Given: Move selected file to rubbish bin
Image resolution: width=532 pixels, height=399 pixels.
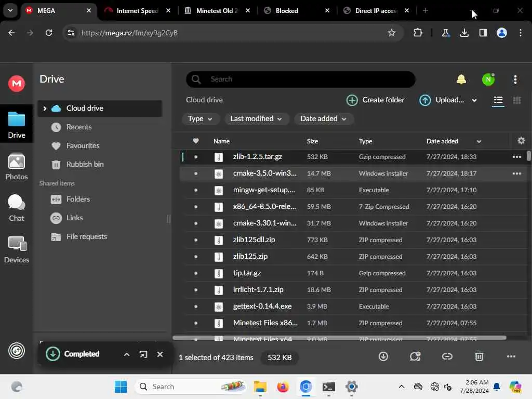Looking at the screenshot, I should 479,356.
